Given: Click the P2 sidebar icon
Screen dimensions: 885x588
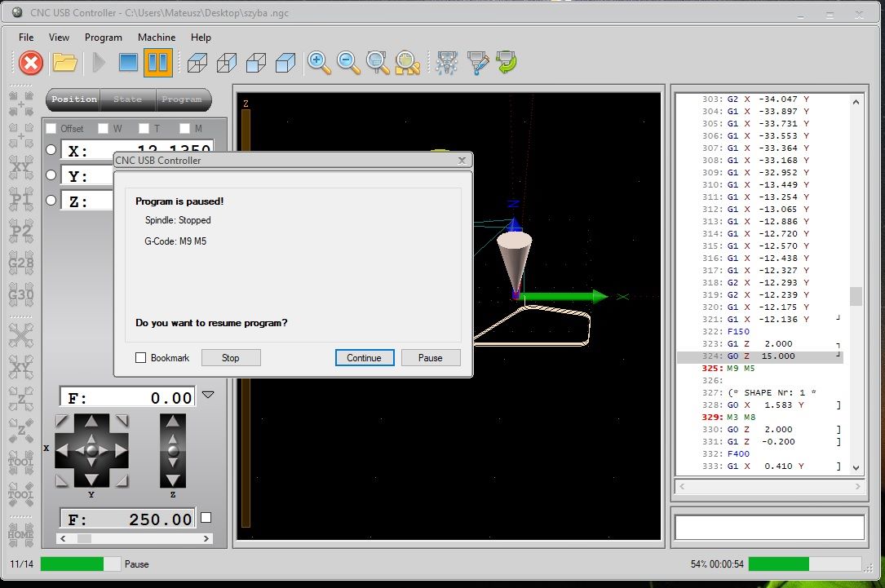Looking at the screenshot, I should [21, 231].
